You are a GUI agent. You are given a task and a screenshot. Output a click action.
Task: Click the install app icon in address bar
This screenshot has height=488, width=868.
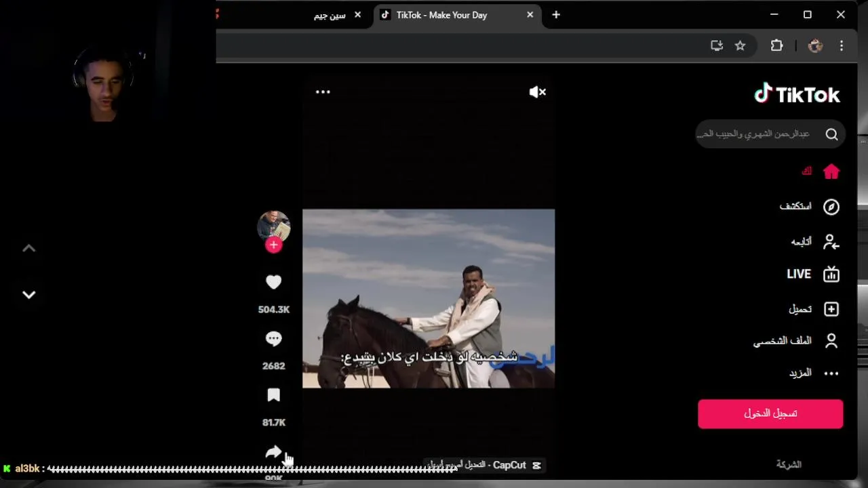click(717, 45)
